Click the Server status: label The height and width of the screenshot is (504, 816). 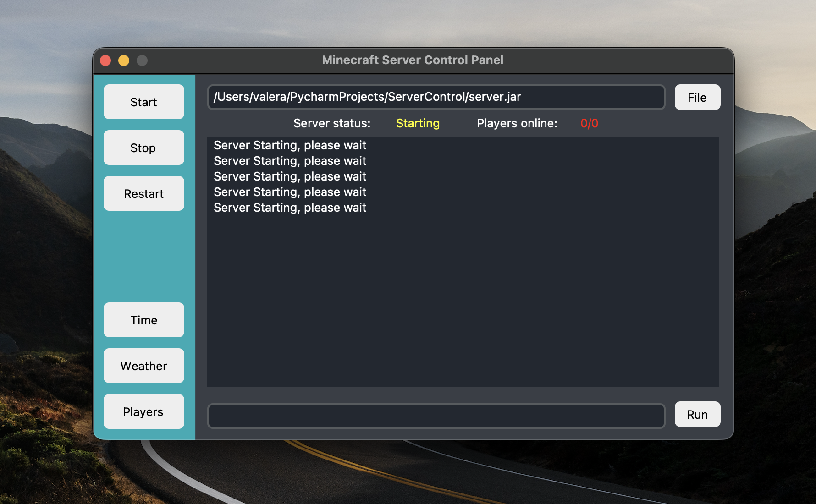332,123
